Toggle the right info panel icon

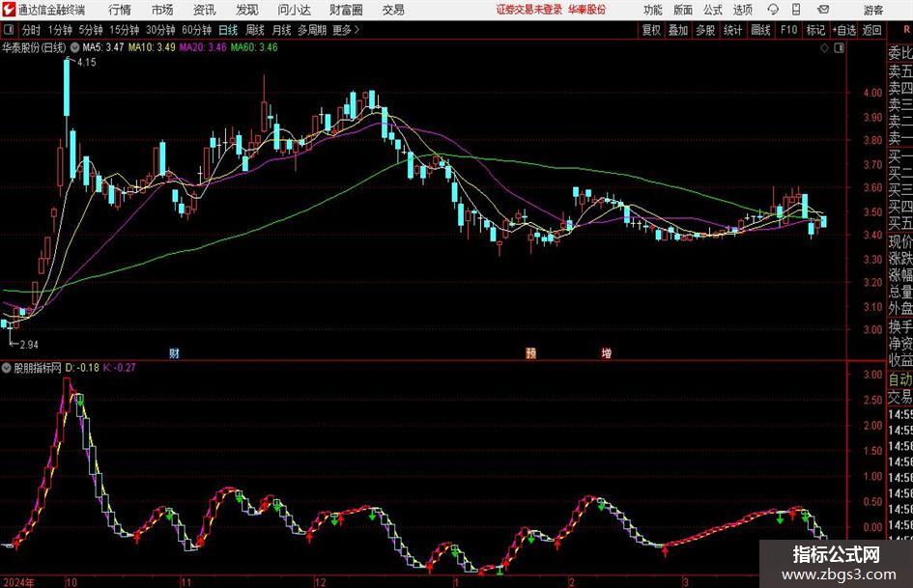point(839,48)
